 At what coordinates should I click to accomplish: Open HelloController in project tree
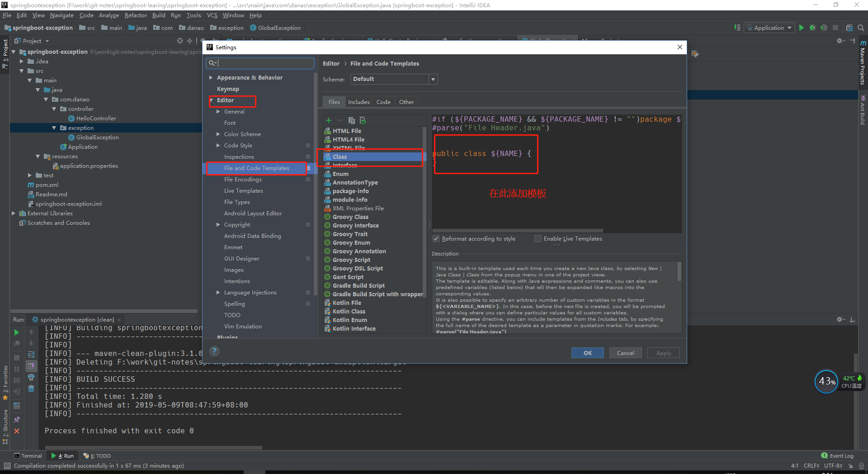pyautogui.click(x=96, y=118)
